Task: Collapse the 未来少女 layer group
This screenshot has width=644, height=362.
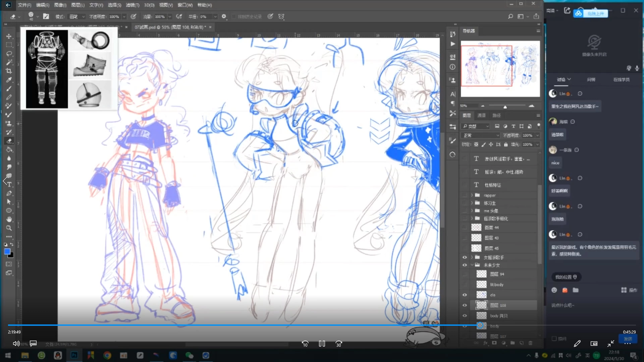Action: (472, 265)
